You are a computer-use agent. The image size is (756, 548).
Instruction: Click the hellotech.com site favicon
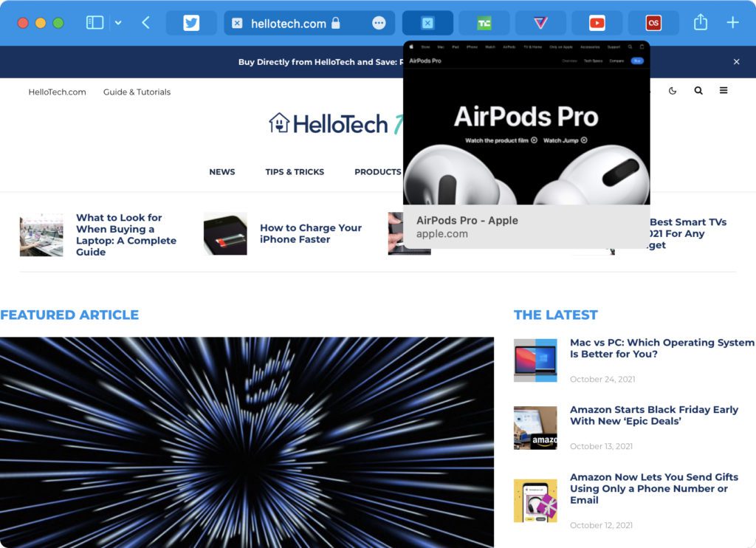point(237,23)
